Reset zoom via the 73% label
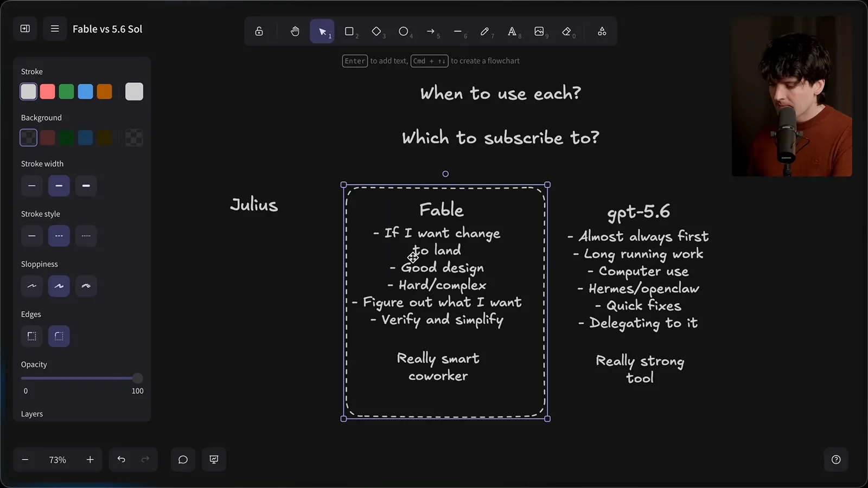The height and width of the screenshot is (488, 868). (58, 460)
